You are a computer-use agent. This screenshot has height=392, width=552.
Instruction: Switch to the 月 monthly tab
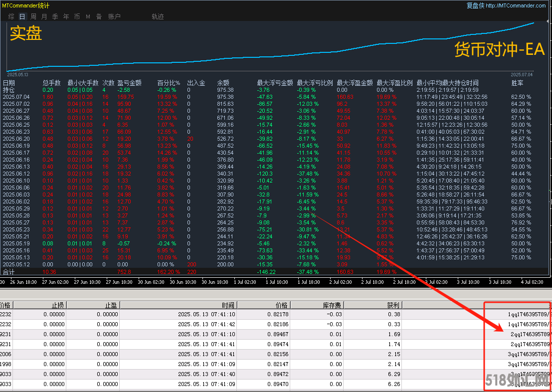44,16
